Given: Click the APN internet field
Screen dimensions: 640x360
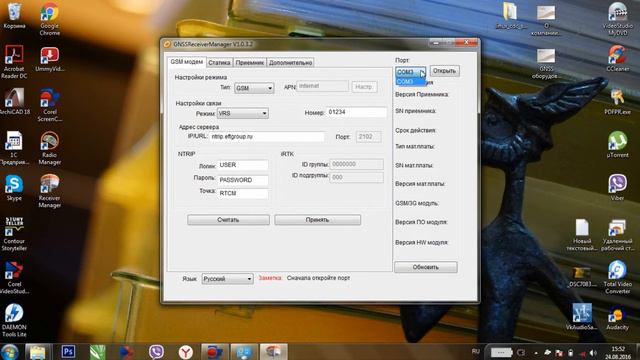Looking at the screenshot, I should pos(322,86).
